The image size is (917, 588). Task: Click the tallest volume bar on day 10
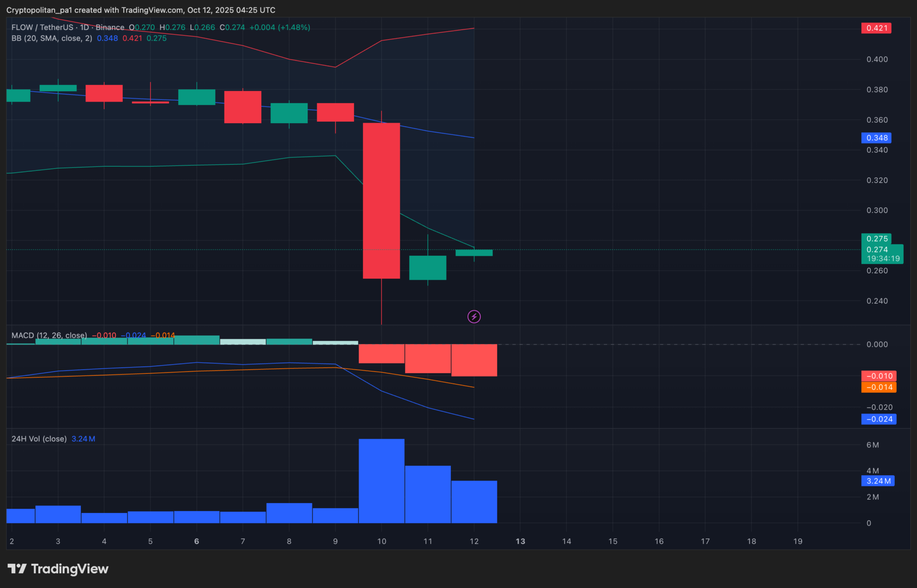(381, 481)
